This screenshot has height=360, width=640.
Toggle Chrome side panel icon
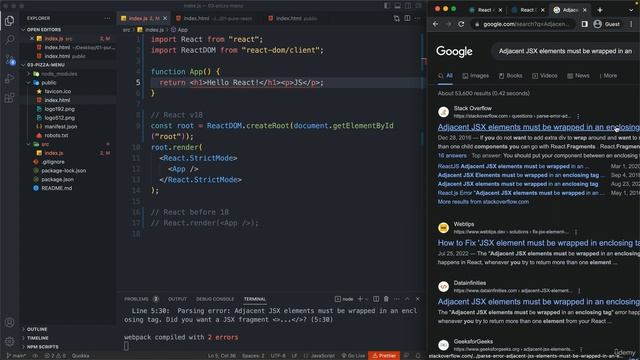[585, 24]
